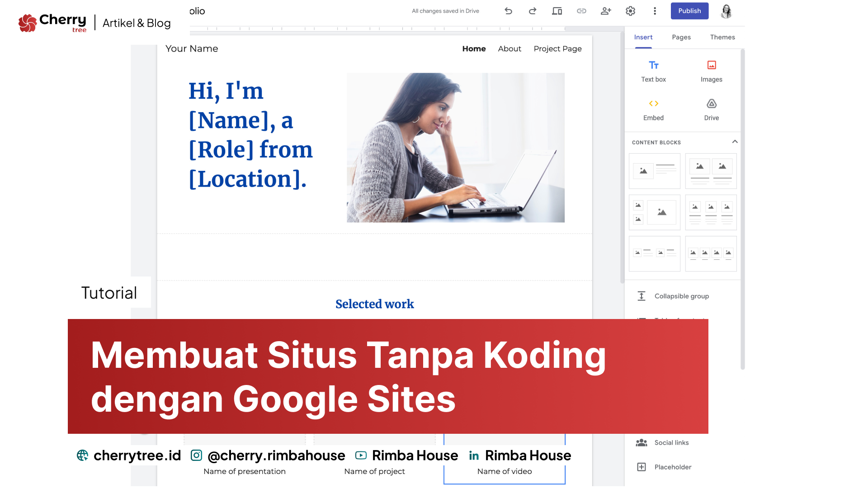The image size is (868, 488).
Task: Click the YouTube icon beside Rimba House
Action: 361,455
